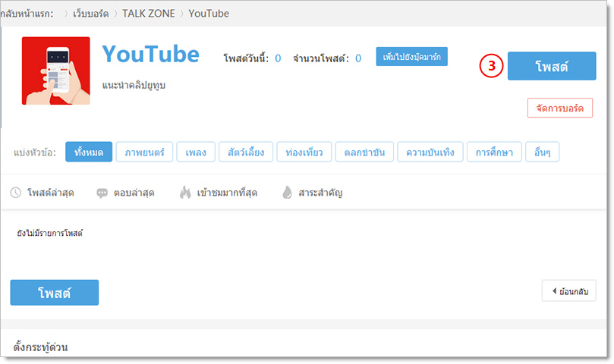Filter topics by ภาพยนตร์

tap(144, 152)
